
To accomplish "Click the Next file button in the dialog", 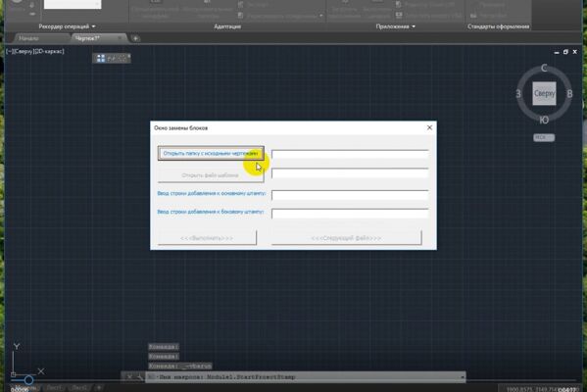I will pos(346,238).
